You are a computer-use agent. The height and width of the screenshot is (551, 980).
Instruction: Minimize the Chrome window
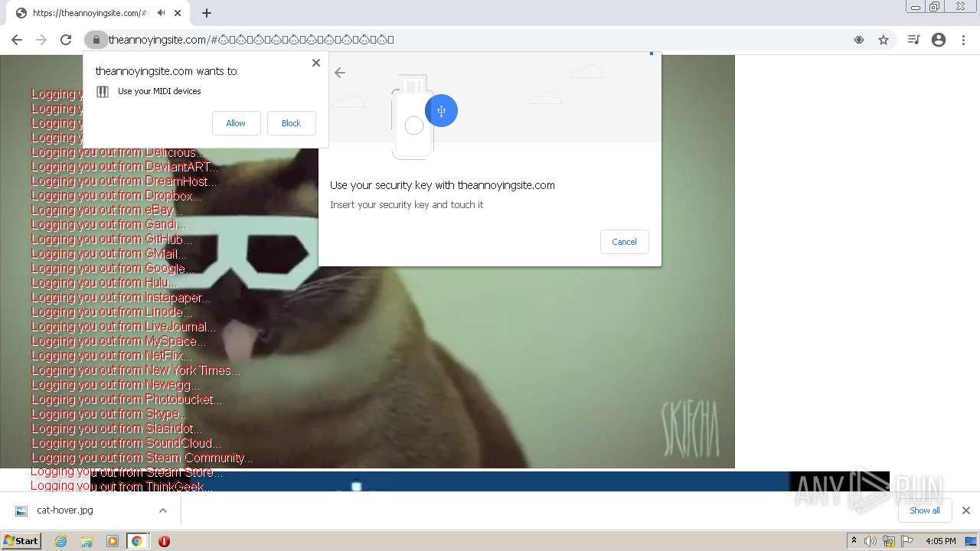(x=915, y=7)
